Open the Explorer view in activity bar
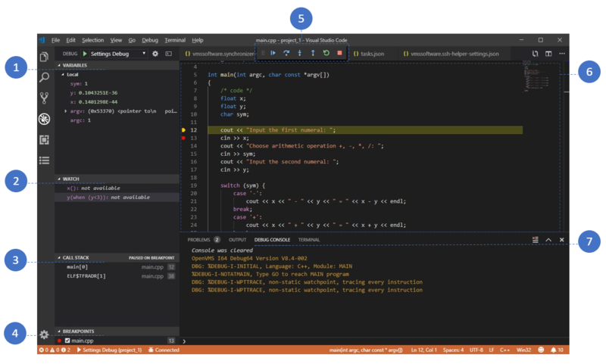 (x=45, y=57)
